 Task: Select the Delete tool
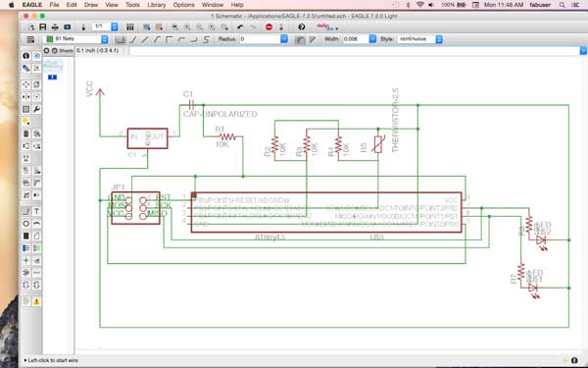point(25,133)
